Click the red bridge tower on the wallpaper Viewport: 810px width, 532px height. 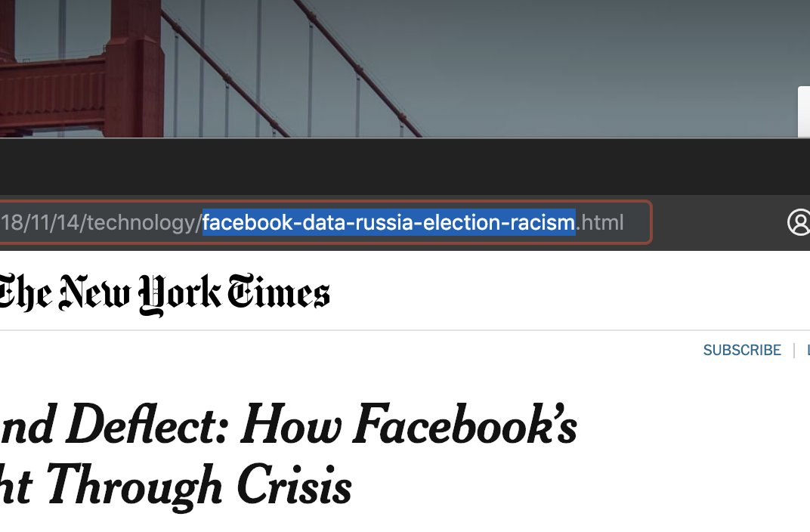click(x=134, y=67)
